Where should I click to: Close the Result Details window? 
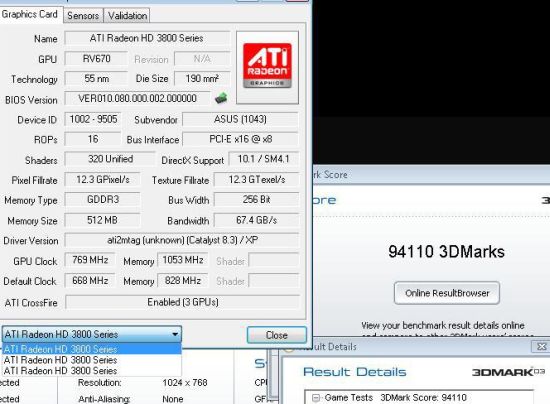tap(541, 346)
